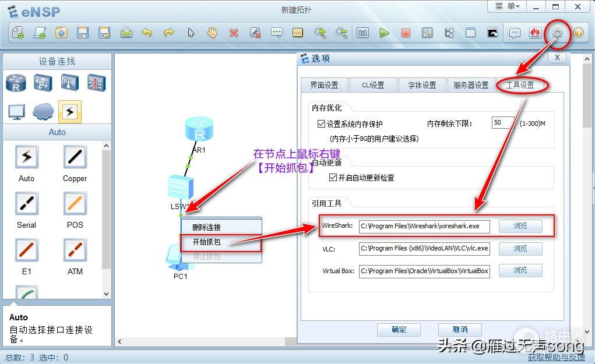595x364 pixels.
Task: Add a text note using speech bubble icon
Action: pos(277,33)
